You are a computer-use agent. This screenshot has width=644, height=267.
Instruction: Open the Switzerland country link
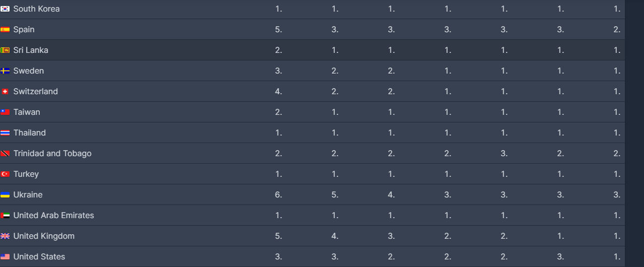(36, 92)
